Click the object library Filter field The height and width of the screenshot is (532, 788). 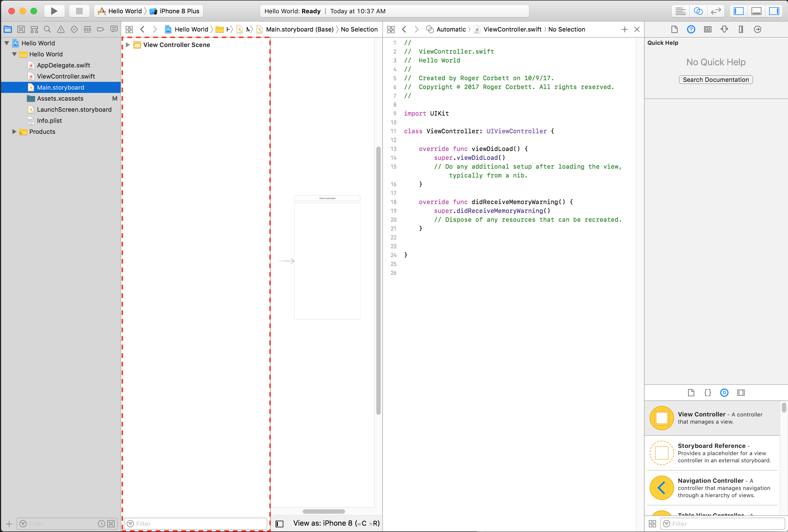coord(722,523)
